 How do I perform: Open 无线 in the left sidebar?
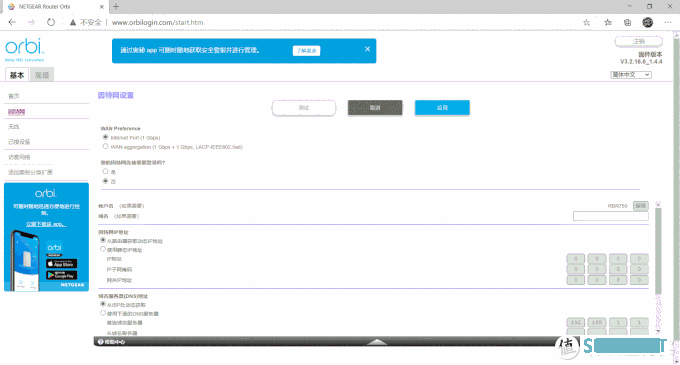tap(14, 127)
